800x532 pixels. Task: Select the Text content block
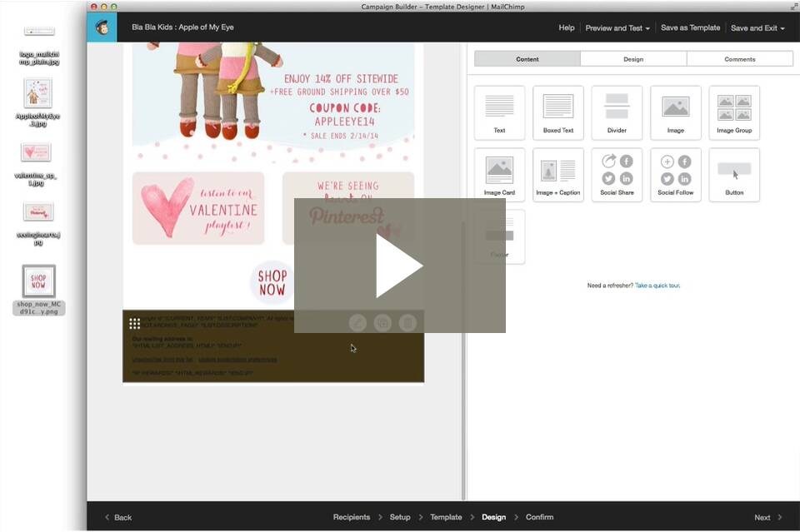[x=499, y=112]
